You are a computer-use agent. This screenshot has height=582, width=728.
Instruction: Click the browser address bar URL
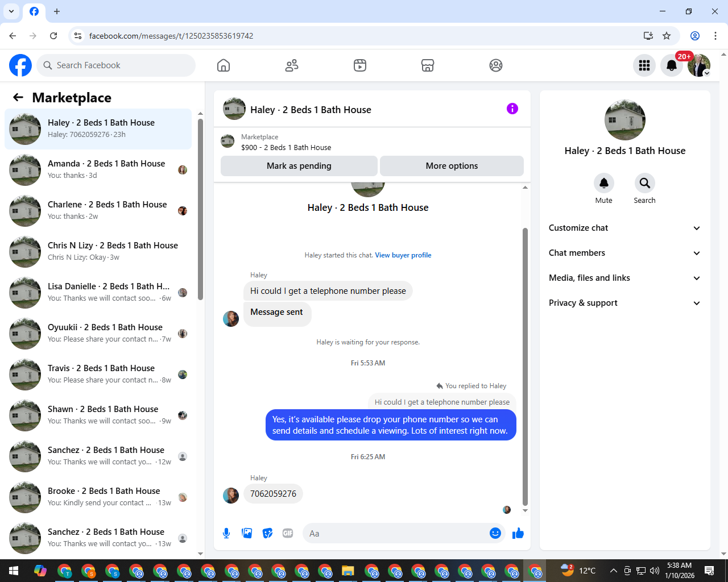pos(171,36)
